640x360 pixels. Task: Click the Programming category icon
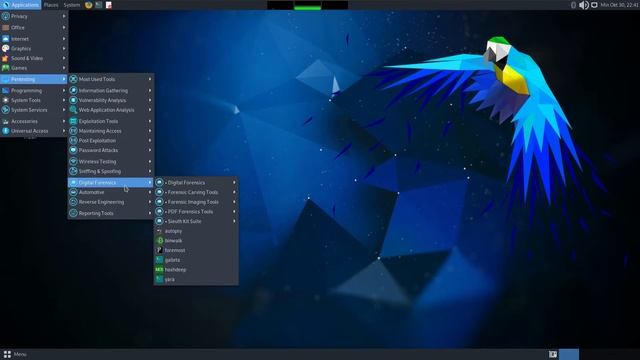coord(6,91)
